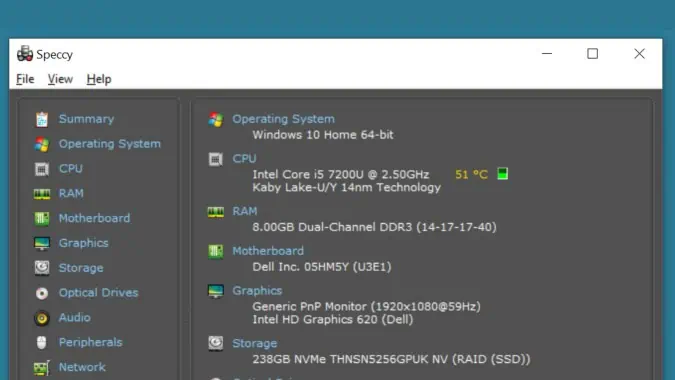Click the Network card icon in sidebar
675x380 pixels.
pyautogui.click(x=42, y=368)
